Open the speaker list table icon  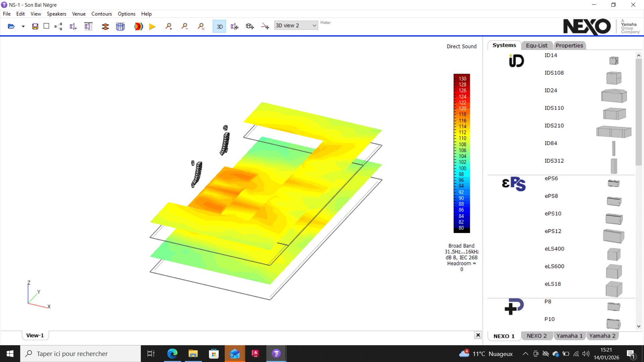point(88,26)
